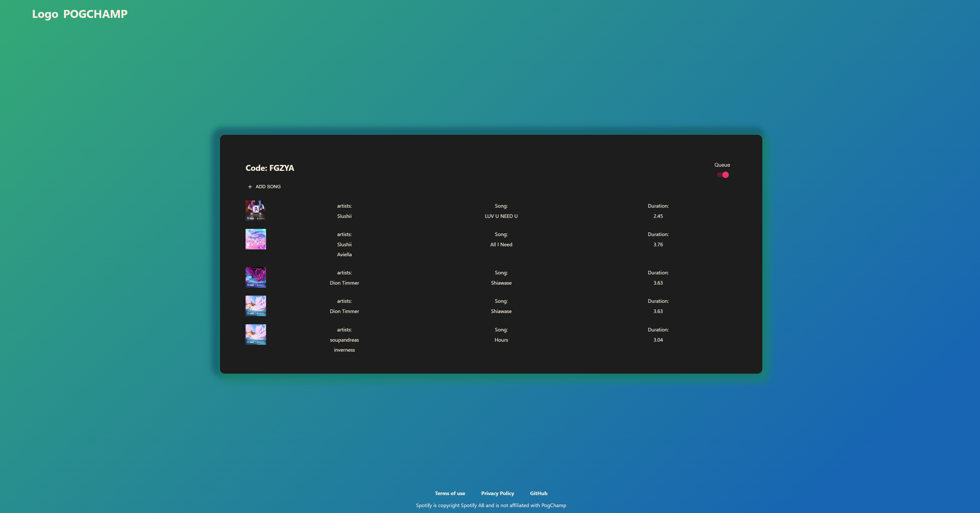Click the pink toggle knob under Queue
This screenshot has height=513, width=980.
point(725,175)
